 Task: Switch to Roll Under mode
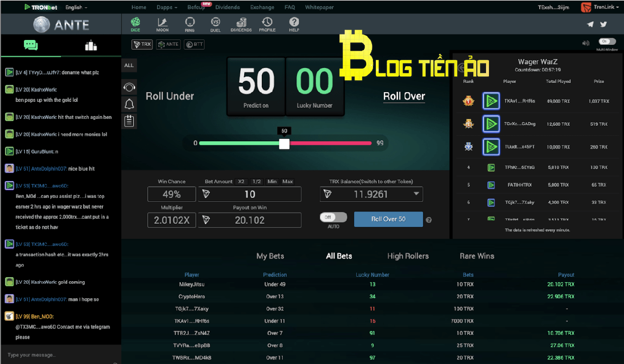click(x=170, y=96)
